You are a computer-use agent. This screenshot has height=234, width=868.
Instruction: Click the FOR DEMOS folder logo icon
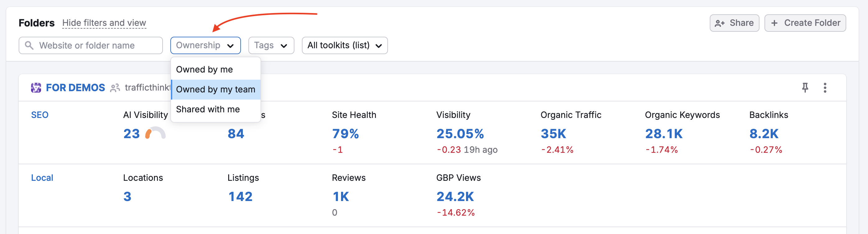(x=36, y=88)
